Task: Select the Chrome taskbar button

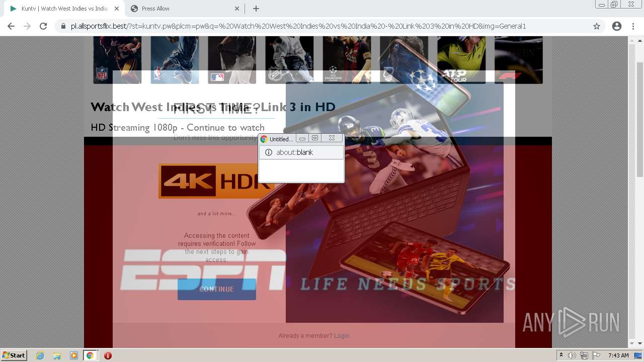Action: 90,355
